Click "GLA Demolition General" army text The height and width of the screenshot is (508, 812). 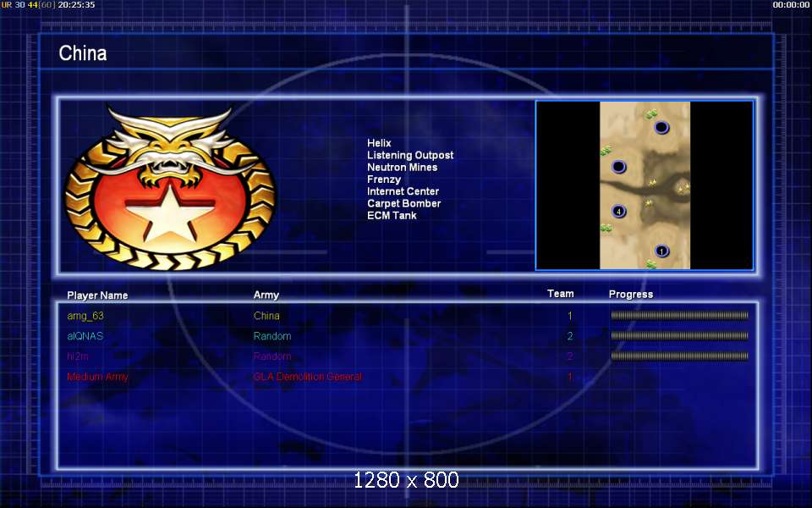point(307,377)
